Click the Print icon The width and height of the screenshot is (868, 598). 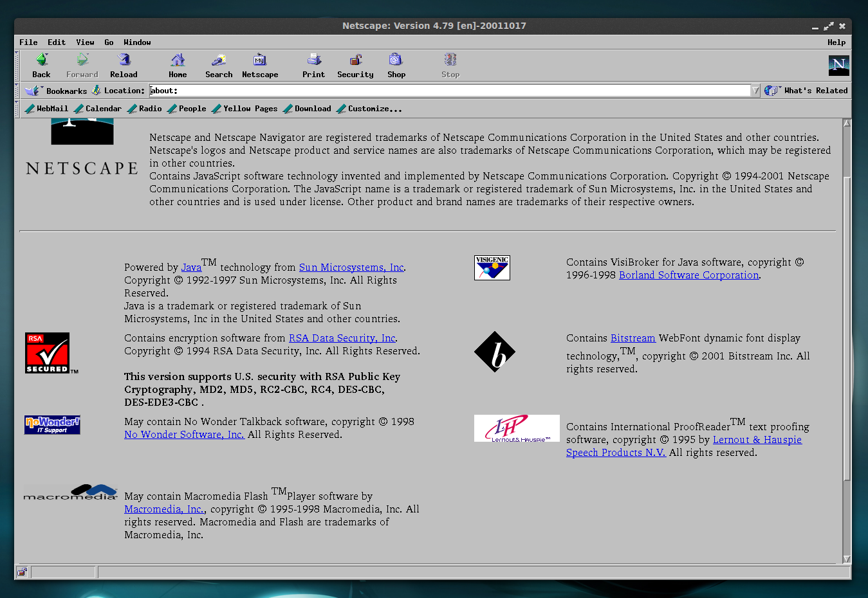(313, 64)
